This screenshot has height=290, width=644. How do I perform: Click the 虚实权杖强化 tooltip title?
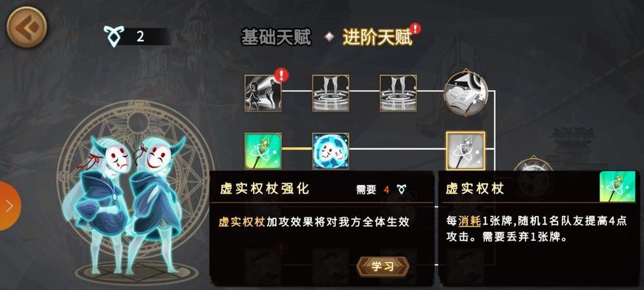point(265,188)
